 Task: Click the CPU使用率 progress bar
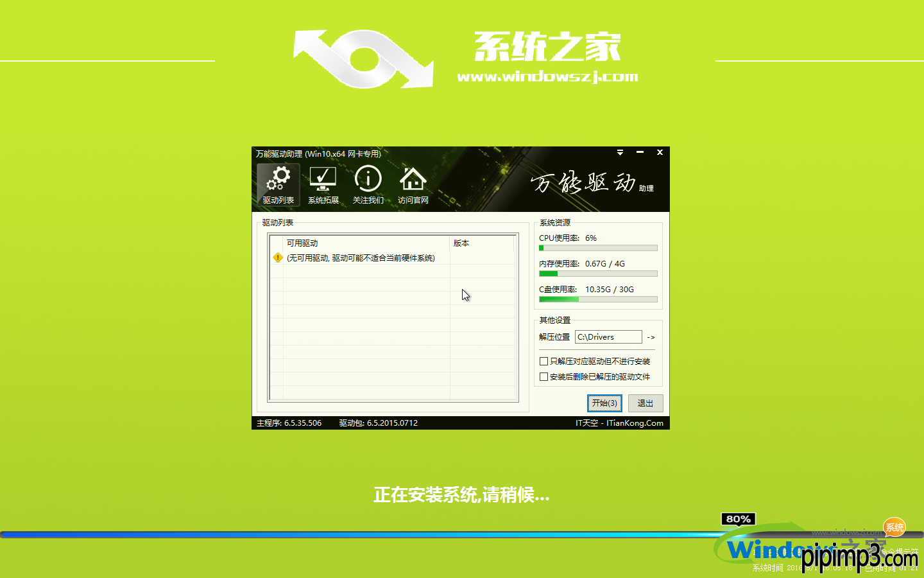(x=598, y=248)
